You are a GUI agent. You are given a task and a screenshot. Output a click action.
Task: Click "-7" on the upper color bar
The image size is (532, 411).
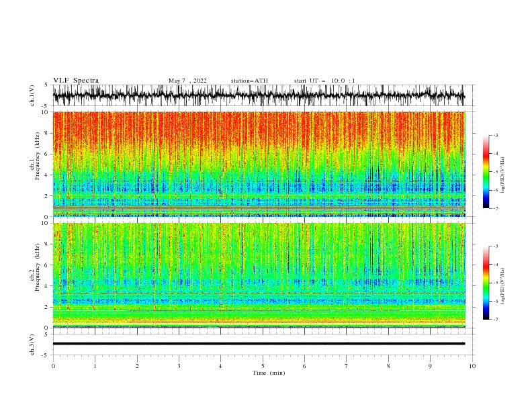pyautogui.click(x=496, y=209)
